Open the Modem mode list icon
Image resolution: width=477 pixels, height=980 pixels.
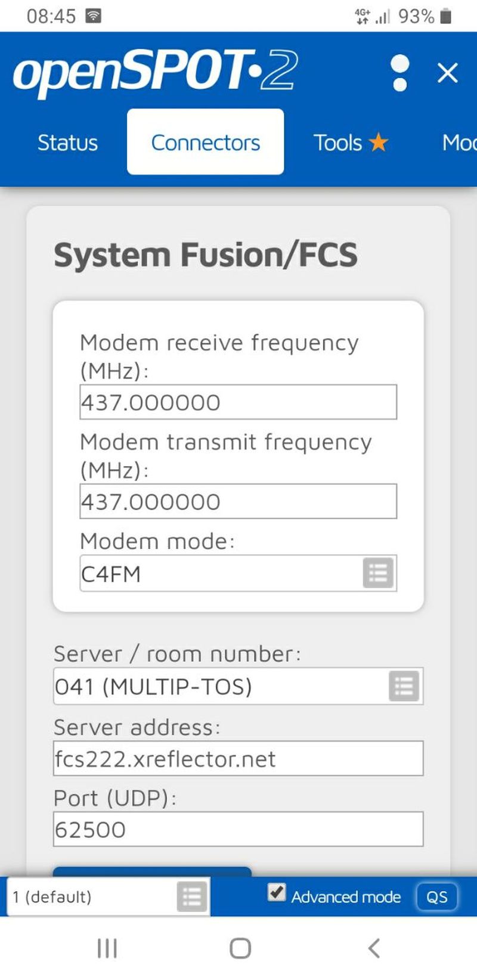[x=378, y=573]
